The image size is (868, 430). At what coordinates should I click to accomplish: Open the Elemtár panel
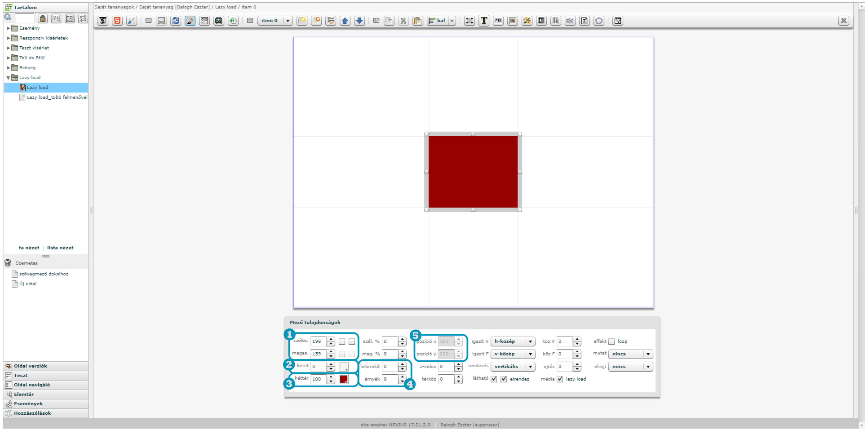pyautogui.click(x=24, y=394)
